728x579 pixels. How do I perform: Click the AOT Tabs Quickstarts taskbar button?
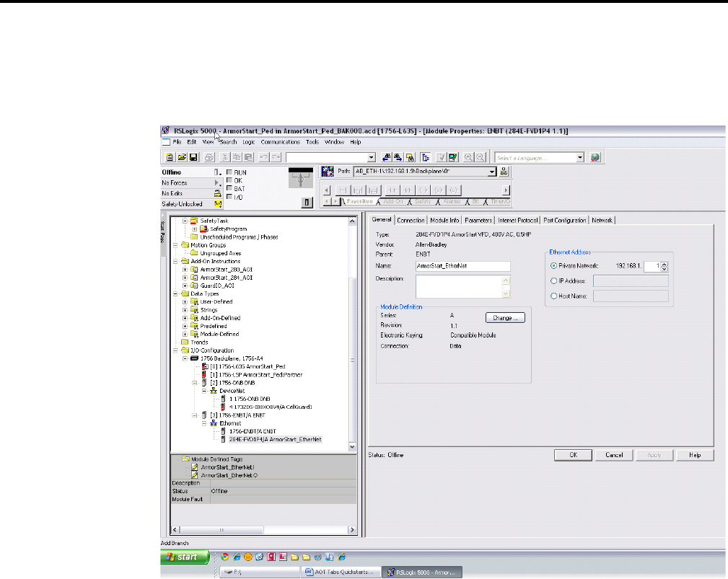coord(341,572)
